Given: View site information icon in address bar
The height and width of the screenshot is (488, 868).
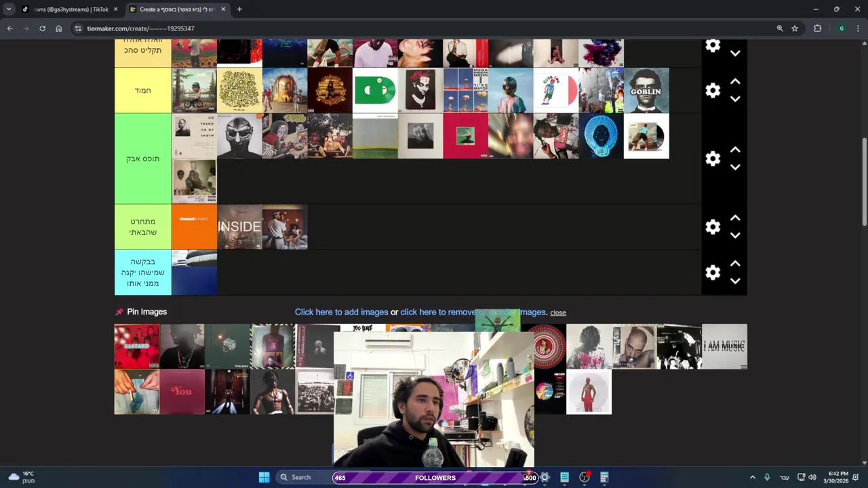Looking at the screenshot, I should click(x=78, y=28).
